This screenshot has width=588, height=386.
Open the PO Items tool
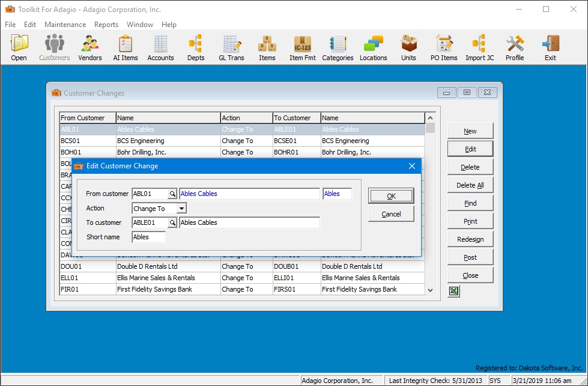pos(444,47)
